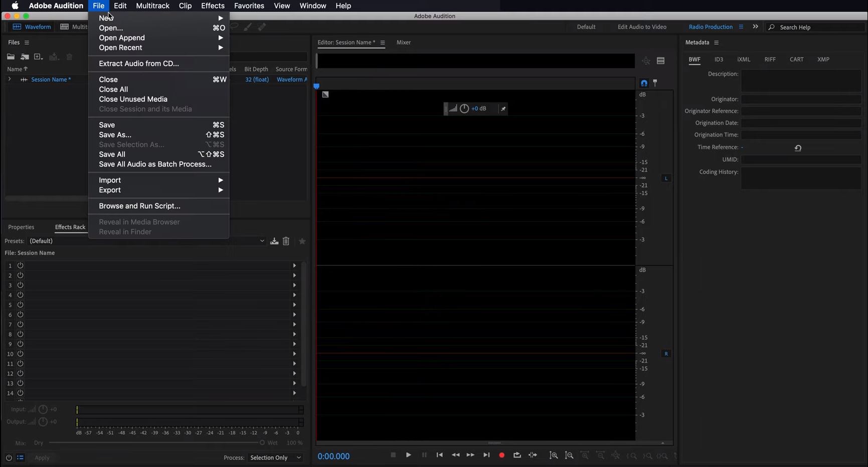
Task: Open the Effects menu in menu bar
Action: (213, 6)
